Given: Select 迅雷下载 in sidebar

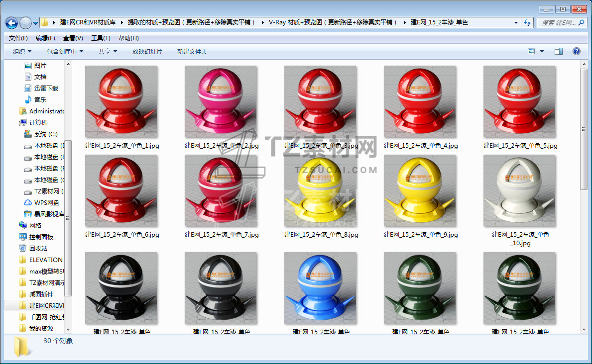Looking at the screenshot, I should pos(41,89).
